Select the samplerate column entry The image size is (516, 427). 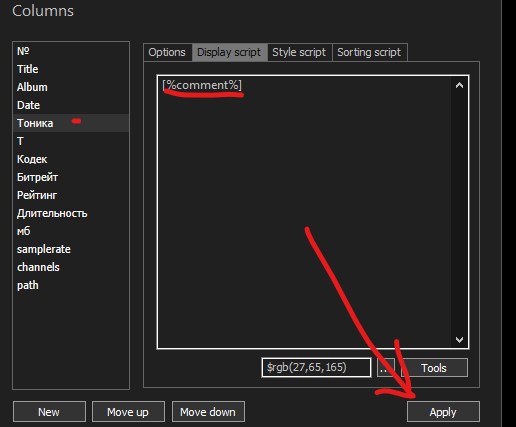coord(71,249)
